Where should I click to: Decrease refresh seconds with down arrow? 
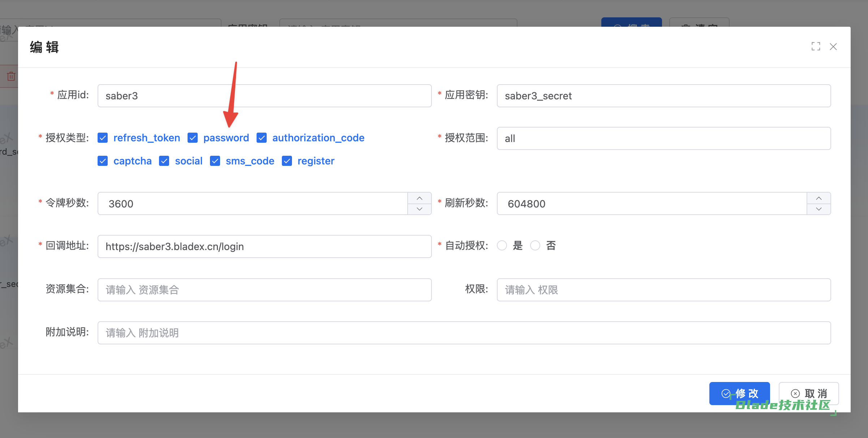point(818,209)
